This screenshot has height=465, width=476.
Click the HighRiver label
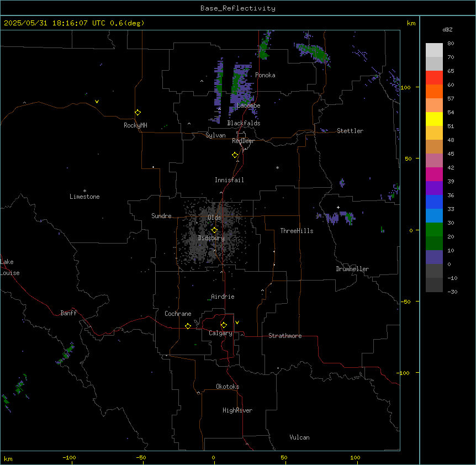237,410
